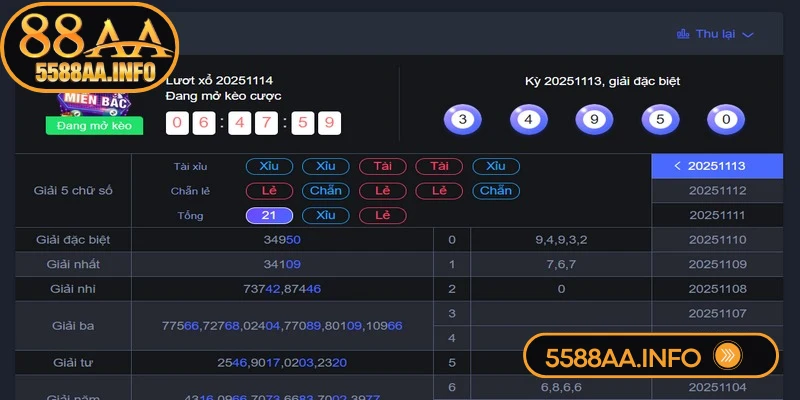
Task: Expand the Thu lại dropdown chevron
Action: (x=748, y=34)
